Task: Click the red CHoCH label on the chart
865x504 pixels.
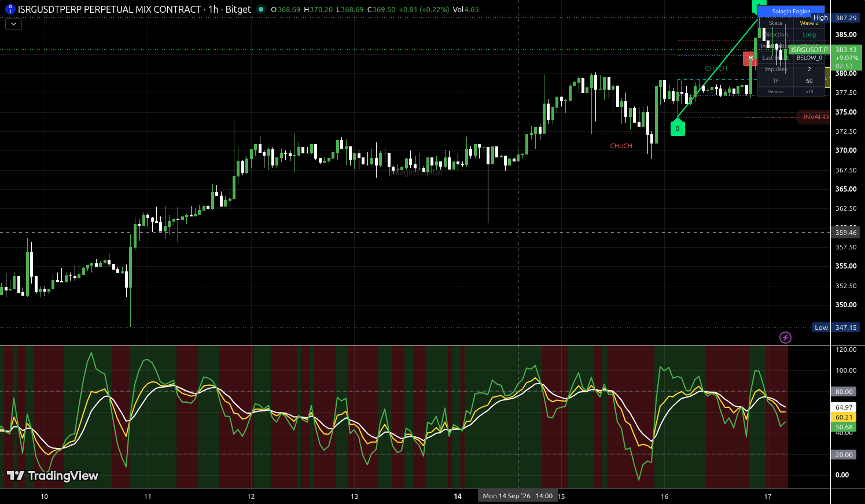Action: point(621,146)
